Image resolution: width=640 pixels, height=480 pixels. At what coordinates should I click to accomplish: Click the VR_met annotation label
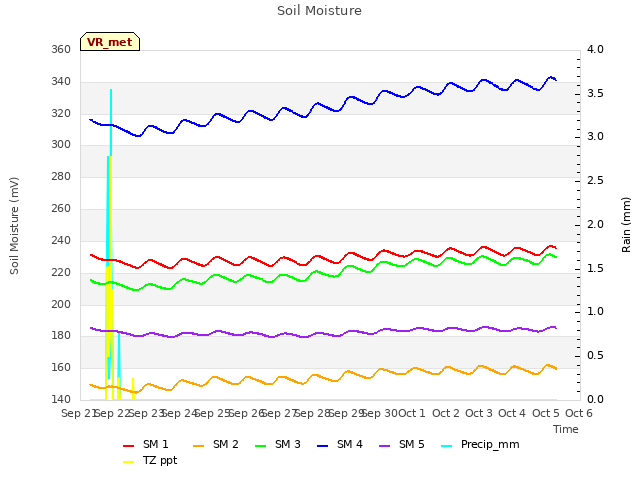110,42
